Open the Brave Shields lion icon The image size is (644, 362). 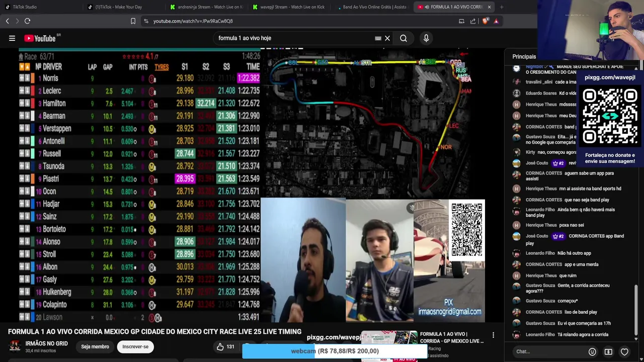click(x=485, y=21)
